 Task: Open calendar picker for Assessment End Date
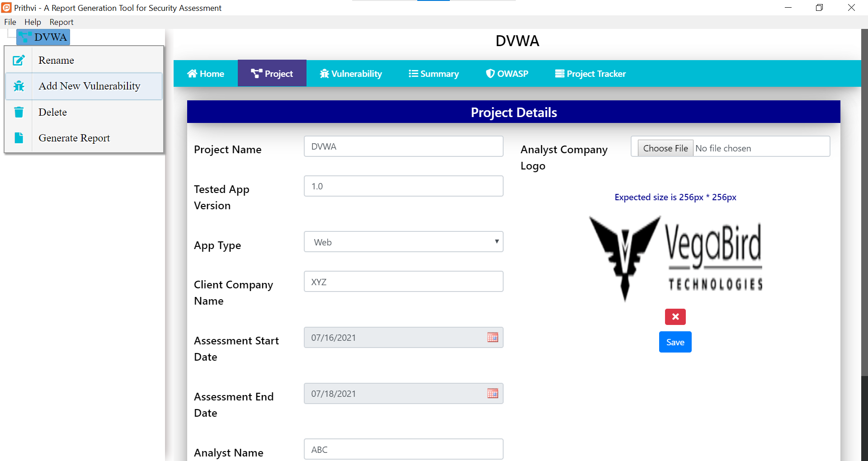492,393
